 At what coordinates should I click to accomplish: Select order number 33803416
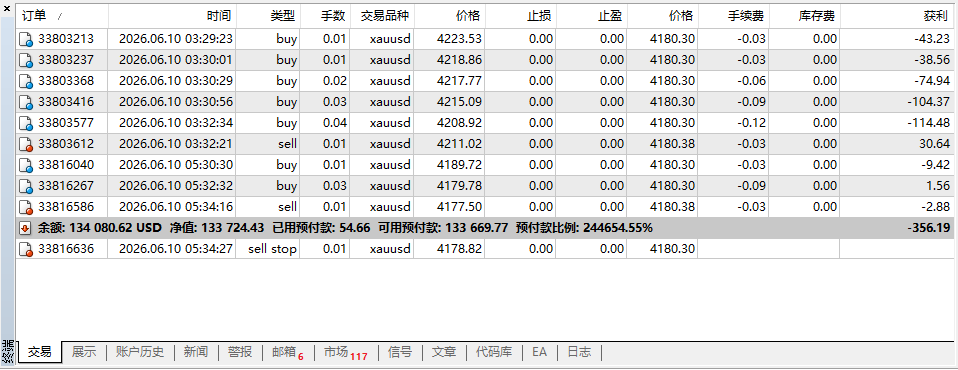click(x=66, y=102)
